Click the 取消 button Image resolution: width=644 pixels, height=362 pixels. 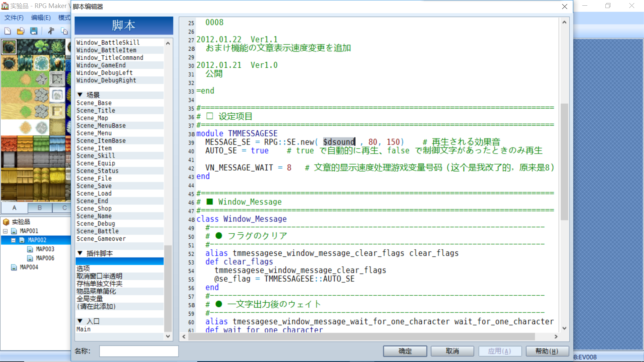452,351
